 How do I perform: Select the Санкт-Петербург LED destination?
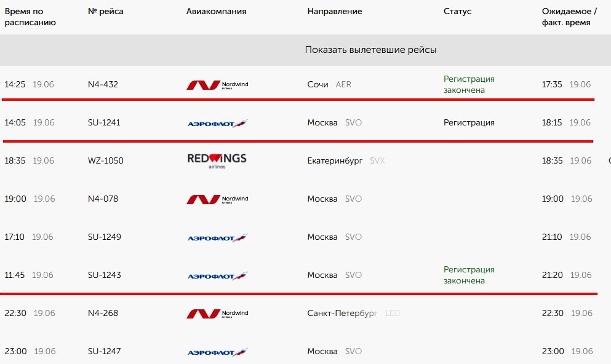[354, 313]
